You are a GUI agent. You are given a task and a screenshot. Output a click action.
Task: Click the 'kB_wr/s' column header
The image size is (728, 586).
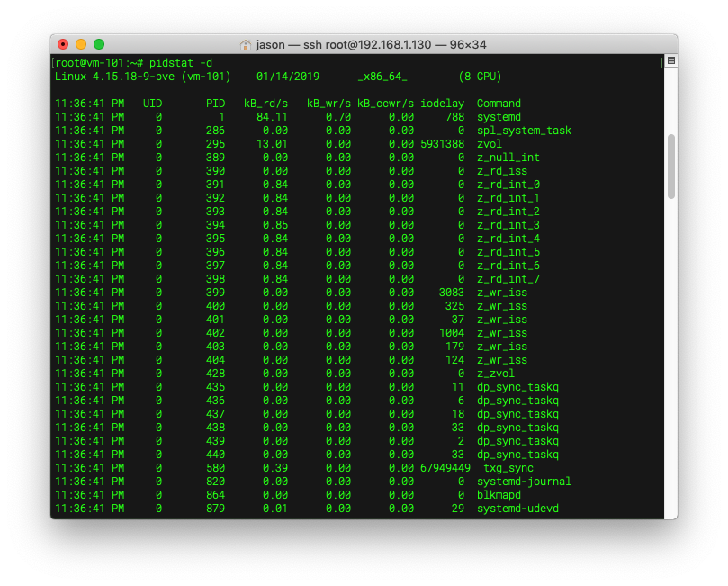coord(328,104)
